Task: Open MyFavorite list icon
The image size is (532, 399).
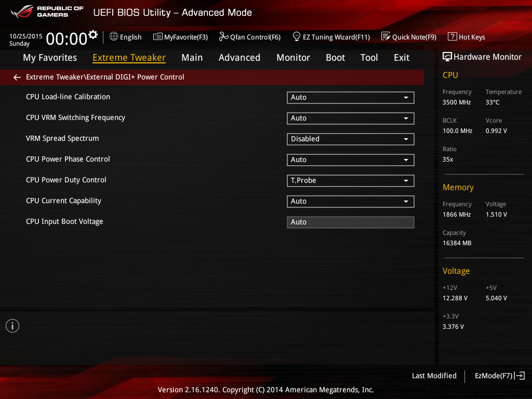Action: pyautogui.click(x=158, y=37)
